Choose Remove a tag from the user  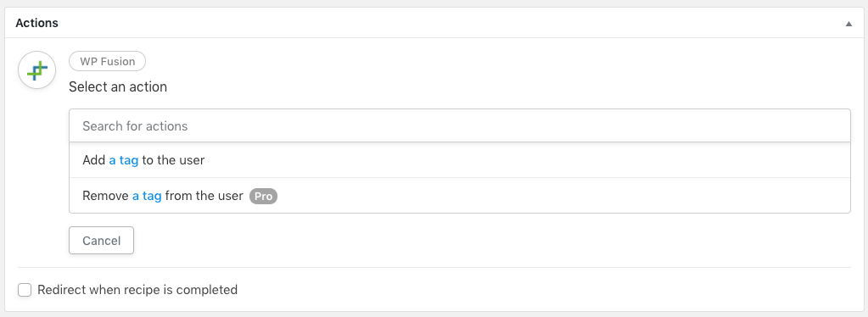click(460, 195)
